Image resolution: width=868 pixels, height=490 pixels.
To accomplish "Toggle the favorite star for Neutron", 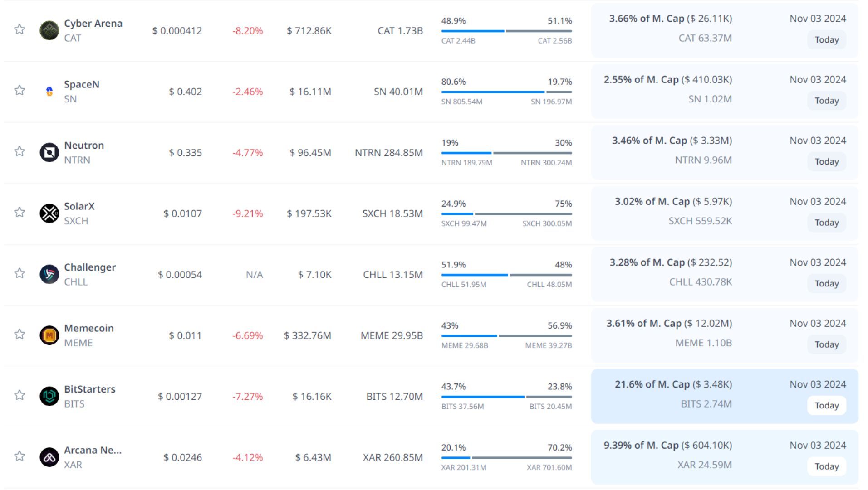I will tap(20, 151).
